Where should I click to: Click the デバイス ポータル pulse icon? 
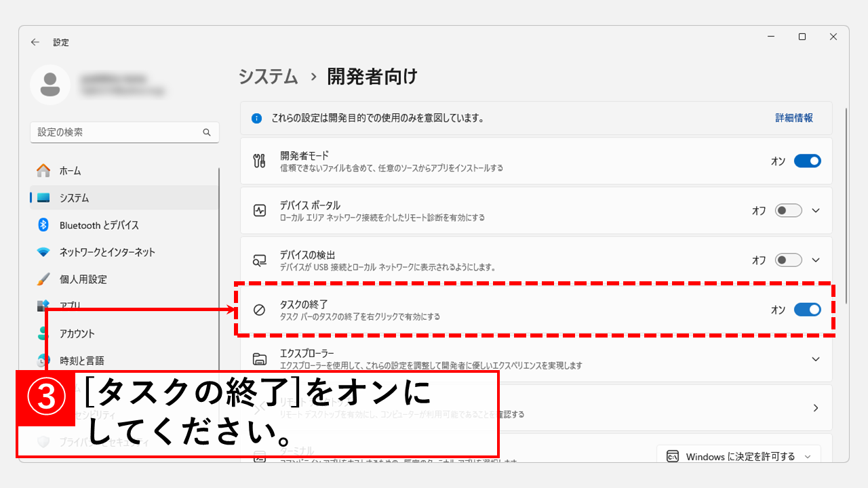[x=259, y=211]
